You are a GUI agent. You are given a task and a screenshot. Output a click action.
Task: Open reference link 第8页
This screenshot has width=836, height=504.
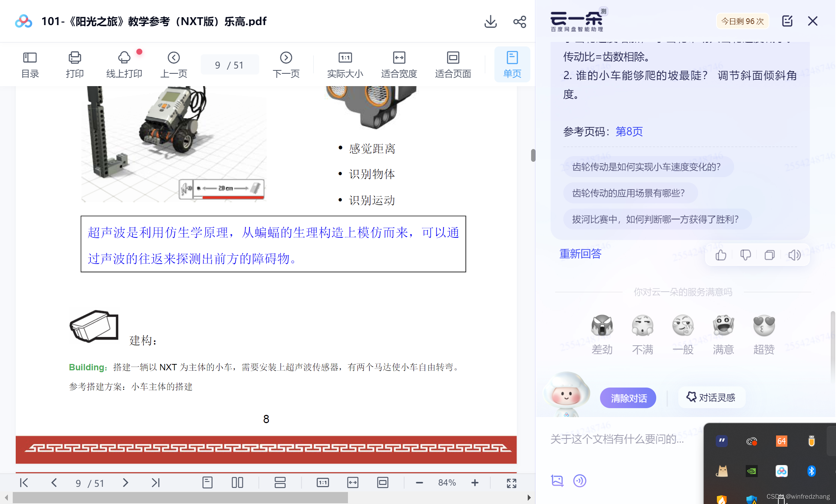[x=629, y=131]
